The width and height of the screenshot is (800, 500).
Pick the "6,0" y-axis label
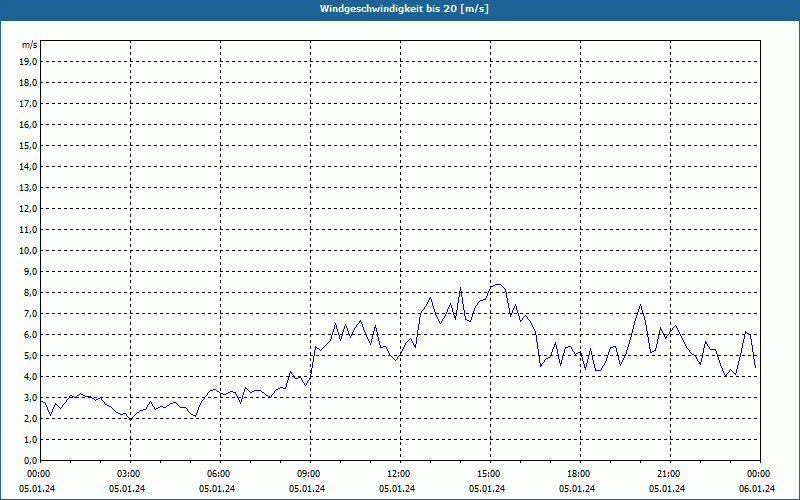pos(30,335)
